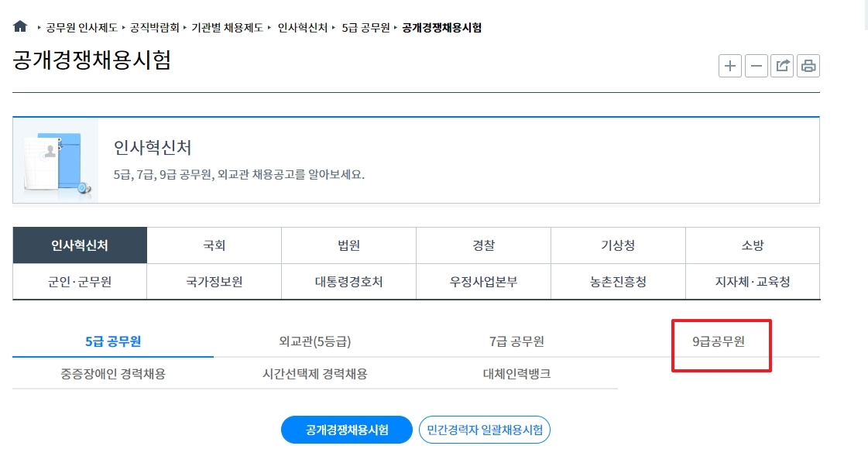Click the 공개경쟁채용시험 button
The height and width of the screenshot is (456, 868).
346,429
